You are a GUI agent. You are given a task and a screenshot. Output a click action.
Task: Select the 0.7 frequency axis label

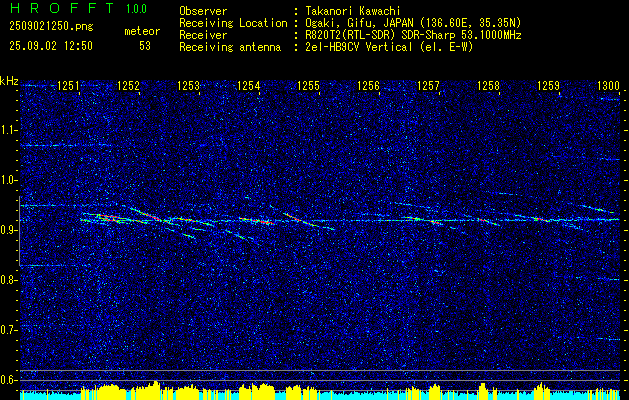click(9, 330)
